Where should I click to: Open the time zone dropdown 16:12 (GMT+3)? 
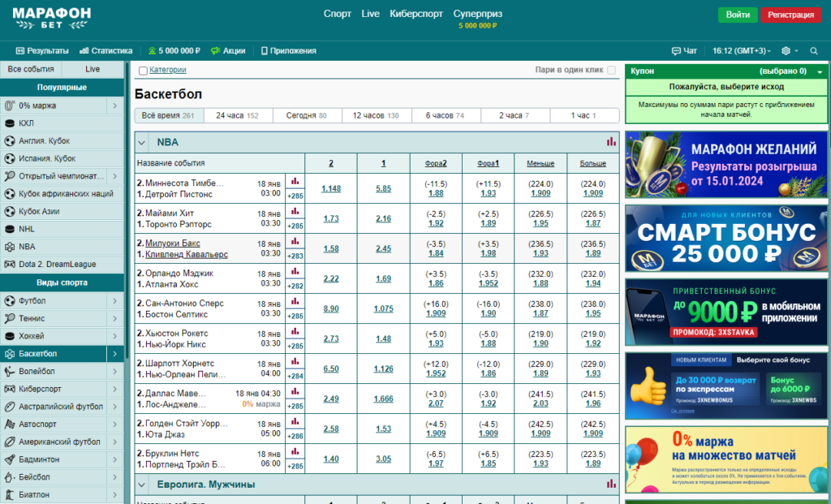click(x=742, y=51)
